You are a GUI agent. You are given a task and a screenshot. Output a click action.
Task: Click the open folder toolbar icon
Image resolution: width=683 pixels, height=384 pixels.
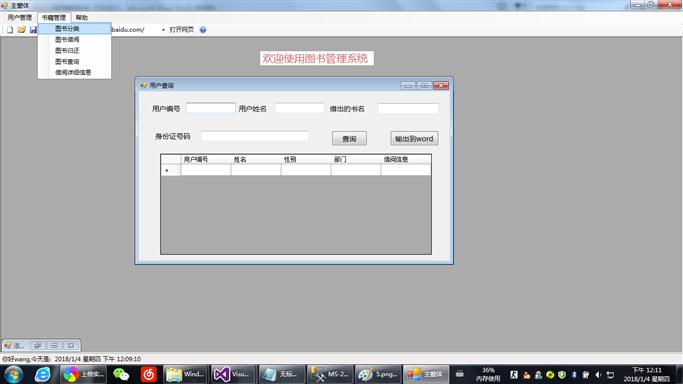21,30
